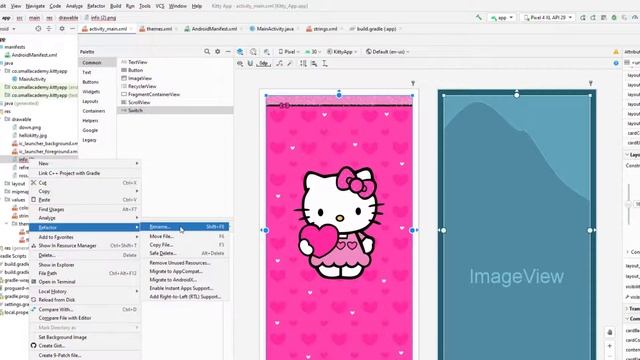The height and width of the screenshot is (360, 640).
Task: Open the Default (en-us) locale dropdown
Action: tap(387, 52)
